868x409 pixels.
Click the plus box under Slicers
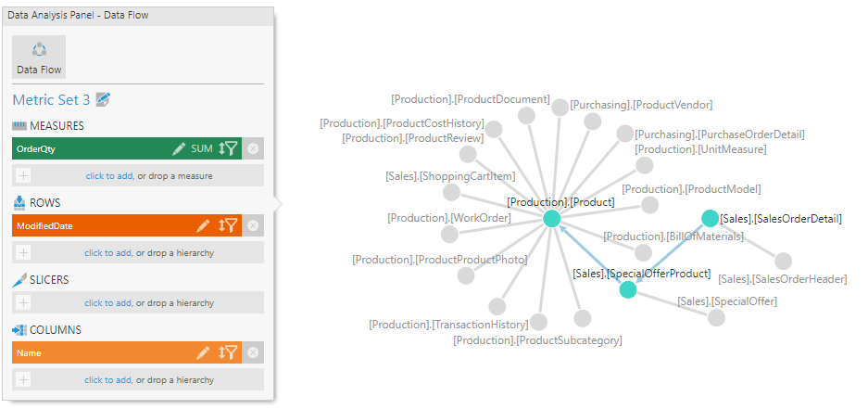[23, 302]
